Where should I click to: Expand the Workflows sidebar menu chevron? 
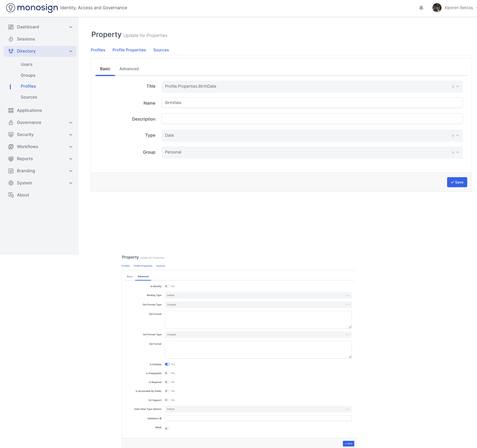click(71, 147)
